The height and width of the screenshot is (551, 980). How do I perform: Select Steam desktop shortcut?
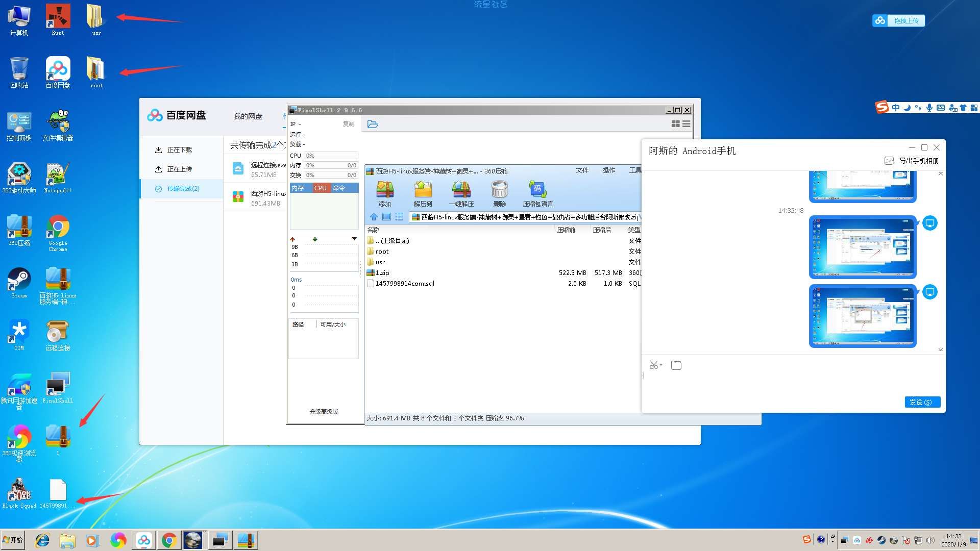point(19,283)
